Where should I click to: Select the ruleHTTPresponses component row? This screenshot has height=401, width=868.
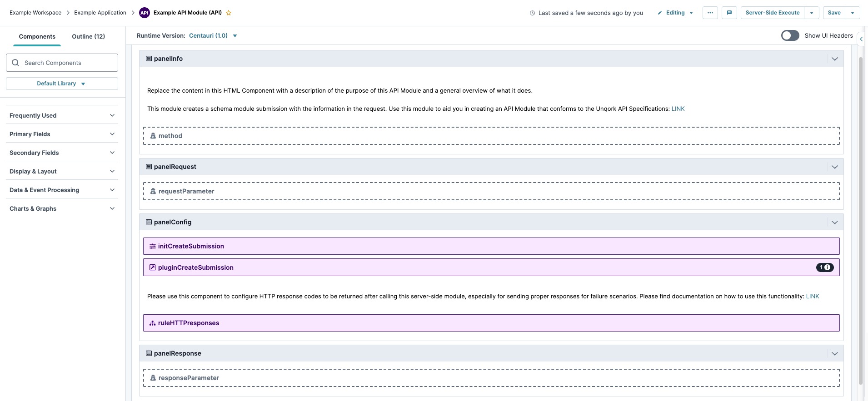pos(491,323)
